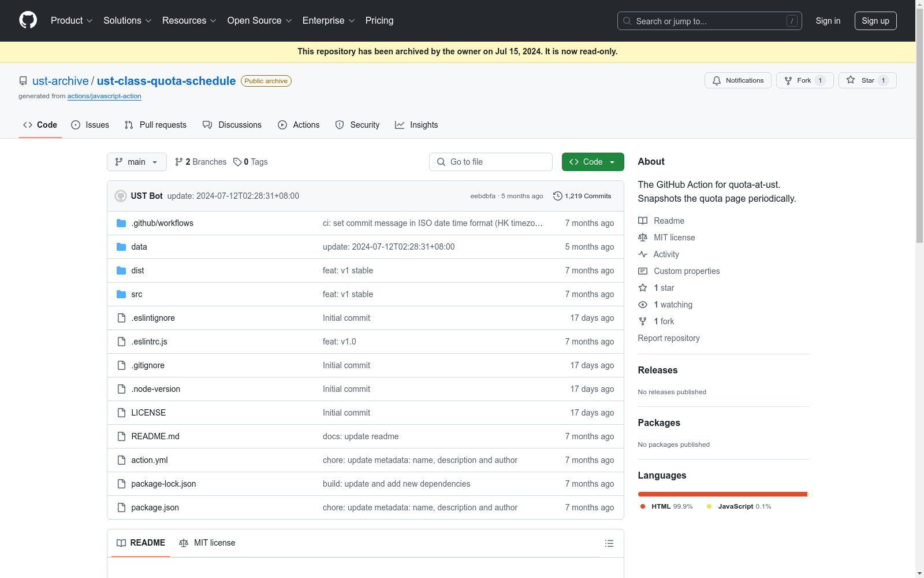Click the search magnifier icon in header
The height and width of the screenshot is (578, 924).
pos(627,21)
